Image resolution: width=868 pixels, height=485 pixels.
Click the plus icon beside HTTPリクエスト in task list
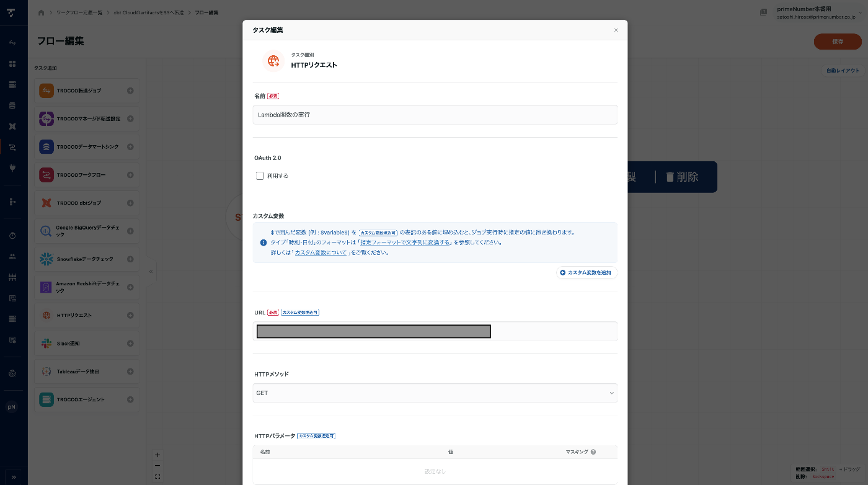point(130,315)
